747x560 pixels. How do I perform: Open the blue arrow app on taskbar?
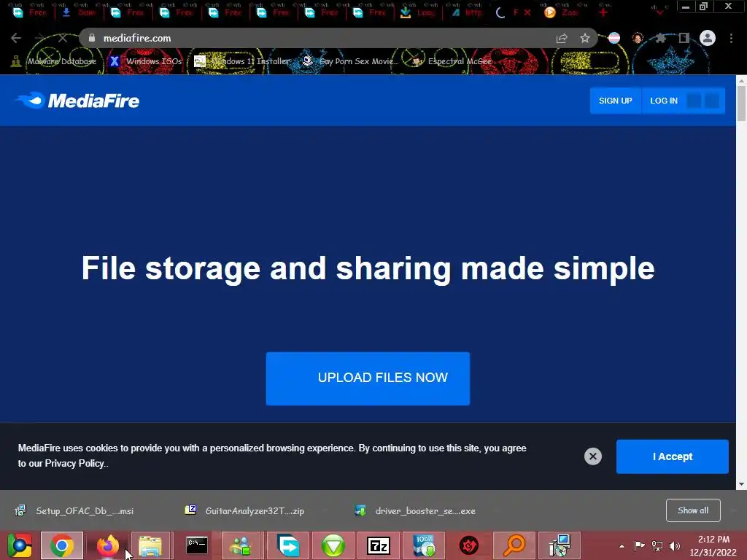(288, 545)
